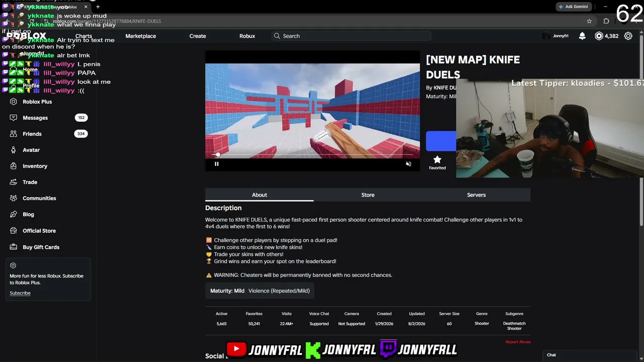Seek along the preview video progress bar
Image resolution: width=644 pixels, height=362 pixels.
tap(312, 155)
